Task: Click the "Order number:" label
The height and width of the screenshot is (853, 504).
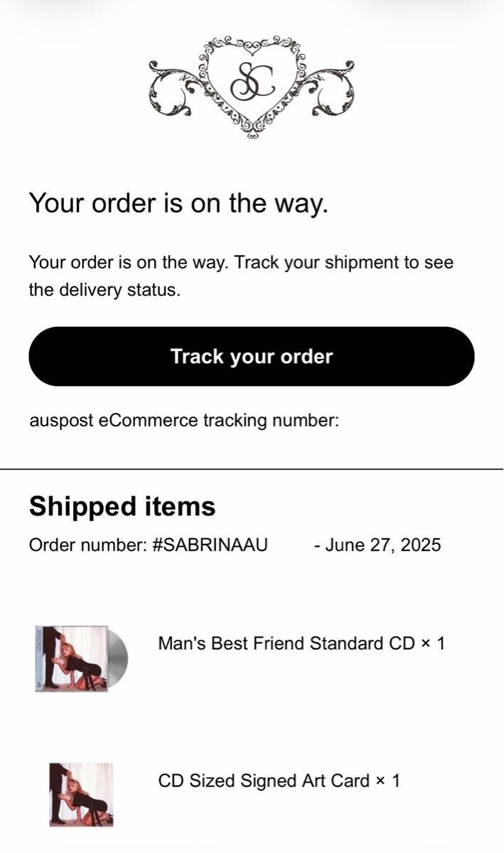Action: click(88, 545)
